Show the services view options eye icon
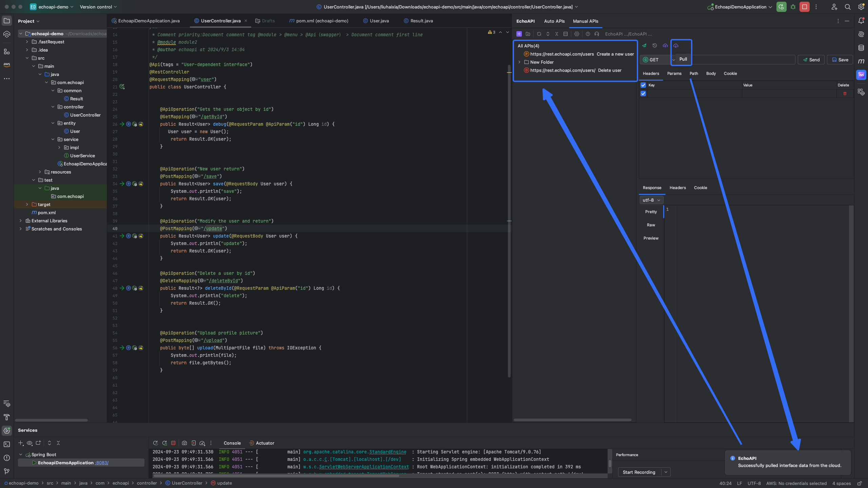 click(29, 443)
